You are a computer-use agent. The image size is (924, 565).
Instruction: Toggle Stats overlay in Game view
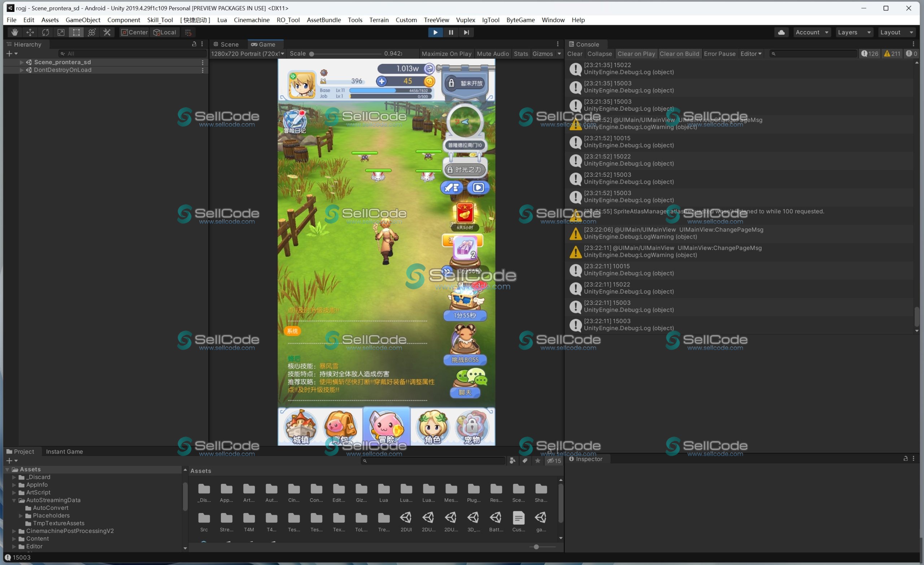521,54
